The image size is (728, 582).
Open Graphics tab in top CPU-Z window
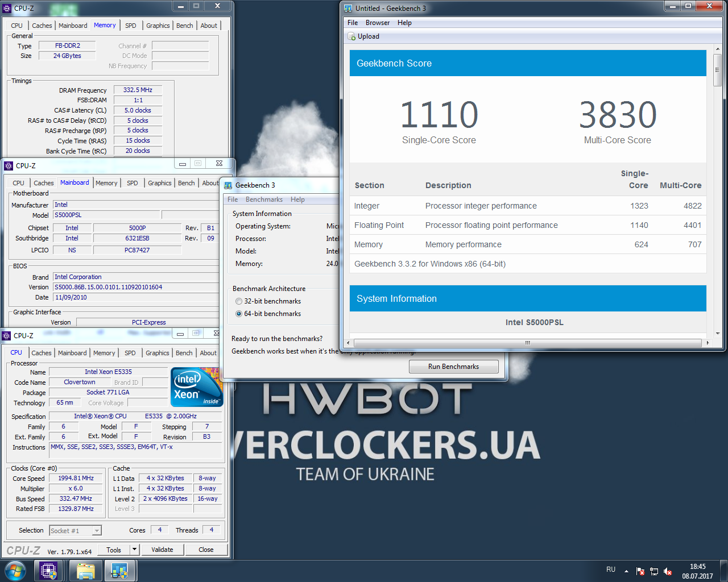click(158, 26)
